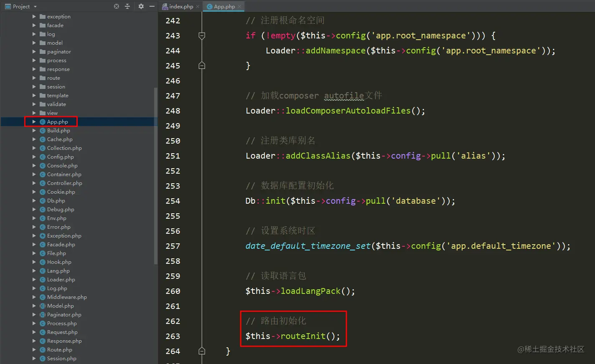Screen dimensions: 595x364
Task: Expand the log folder
Action: pos(34,34)
